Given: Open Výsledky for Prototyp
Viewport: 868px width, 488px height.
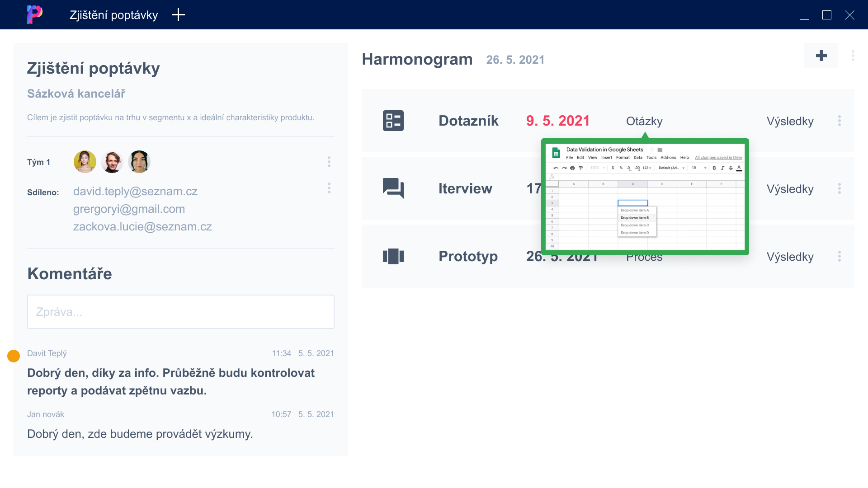Looking at the screenshot, I should 790,257.
